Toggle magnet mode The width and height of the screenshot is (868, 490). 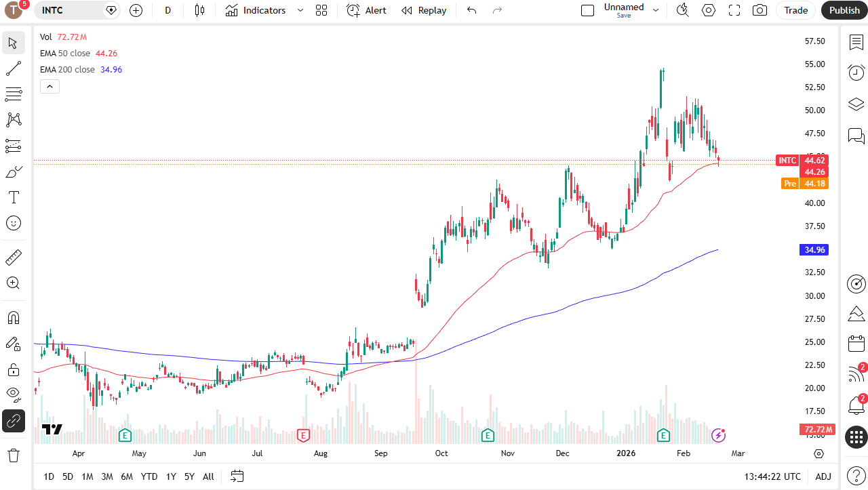(x=14, y=318)
